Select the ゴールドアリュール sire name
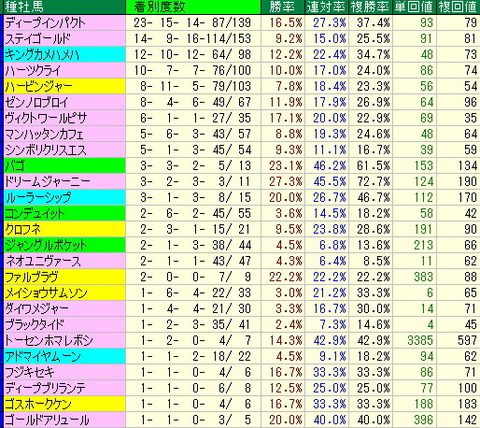Viewport: 480px width, 428px height. click(x=47, y=420)
